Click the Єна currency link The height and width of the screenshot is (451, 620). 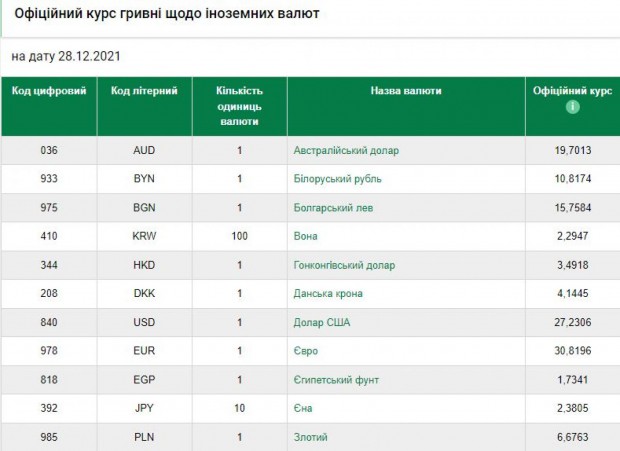pos(303,408)
